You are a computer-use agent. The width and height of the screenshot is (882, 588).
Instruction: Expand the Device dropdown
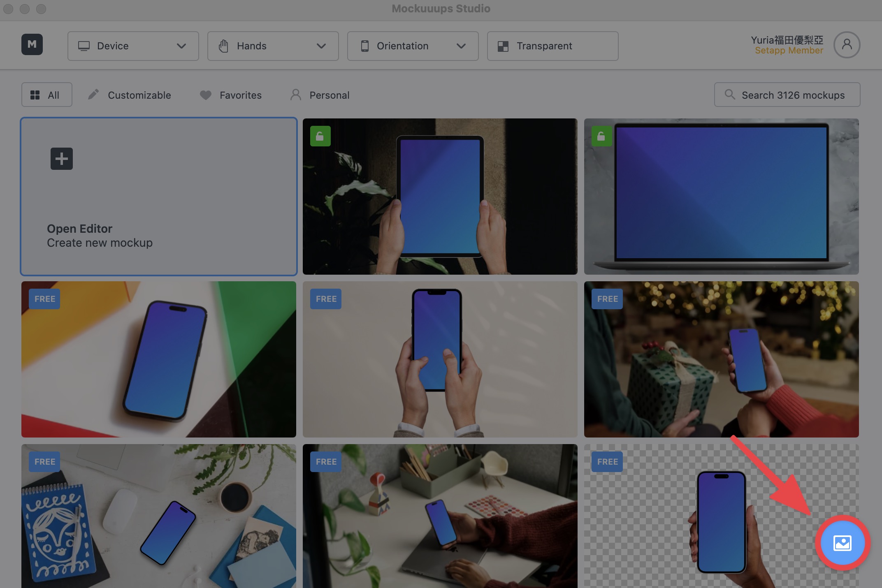pyautogui.click(x=133, y=46)
